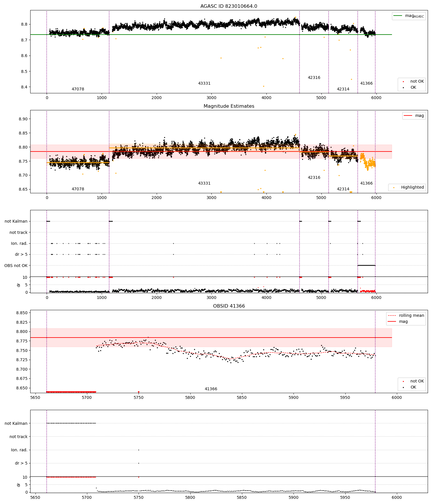Click the green line sample in mag AGASC legend
The image size is (432, 504).
398,16
